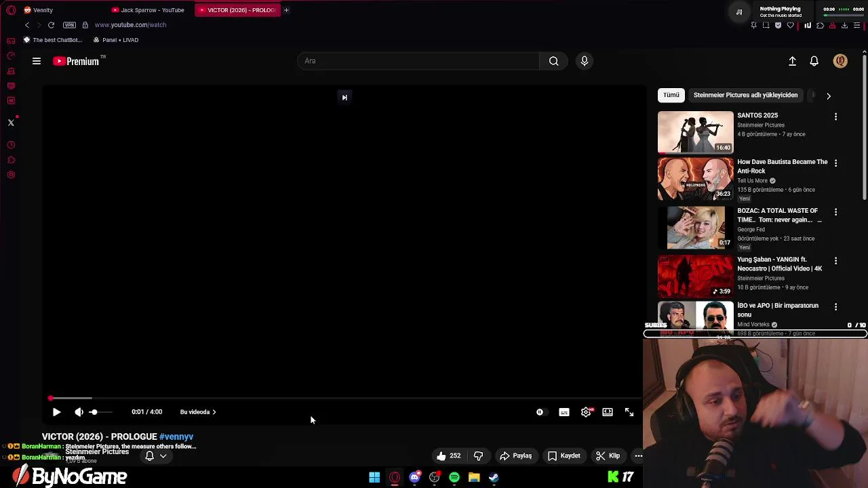Select Steinmeier Pictures adlı yükleyiciden chip
Image resolution: width=868 pixels, height=488 pixels.
pyautogui.click(x=745, y=96)
